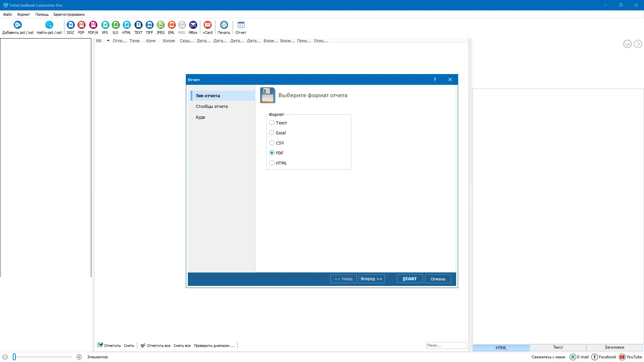Image resolution: width=644 pixels, height=362 pixels.
Task: Click the MBox format icon
Action: 193,25
